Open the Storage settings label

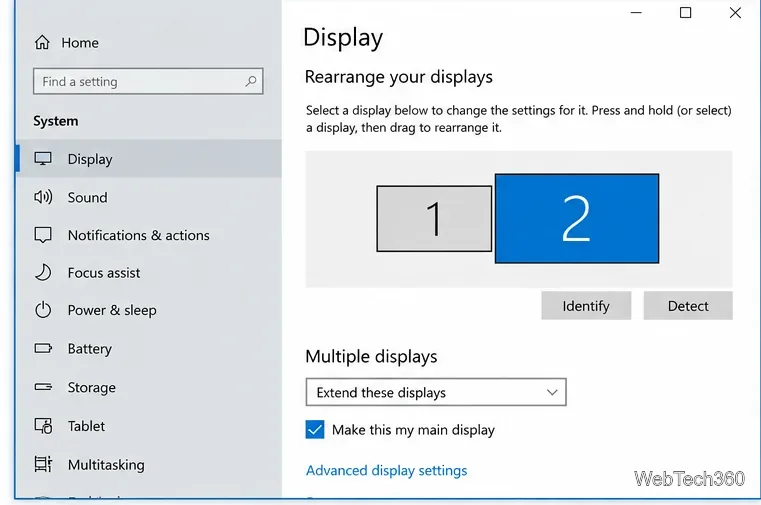click(92, 388)
